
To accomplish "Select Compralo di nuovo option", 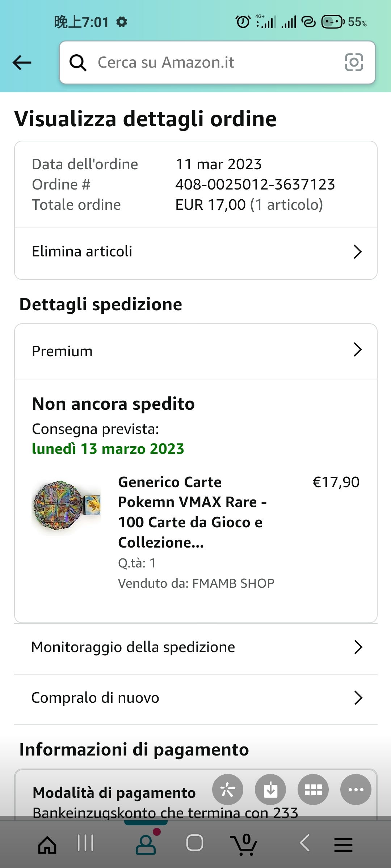I will (195, 698).
